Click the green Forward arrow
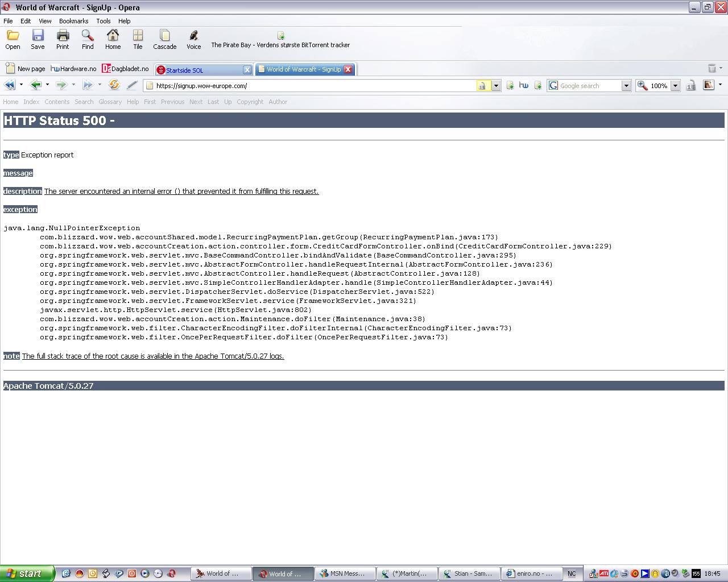Screen dimensions: 728x582 pyautogui.click(x=61, y=85)
